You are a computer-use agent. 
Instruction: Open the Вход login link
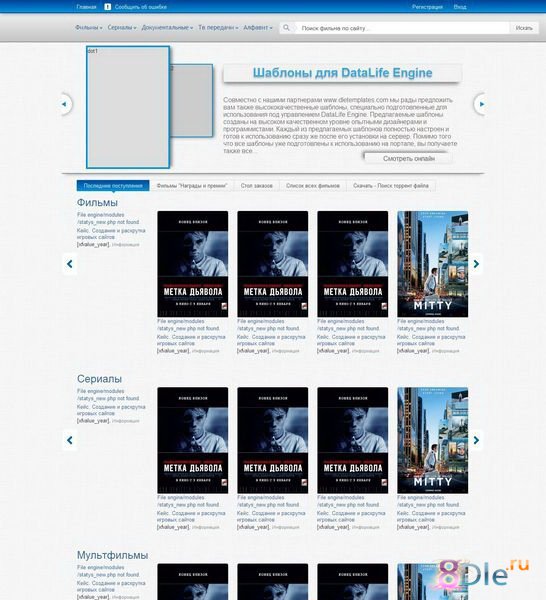coord(460,7)
